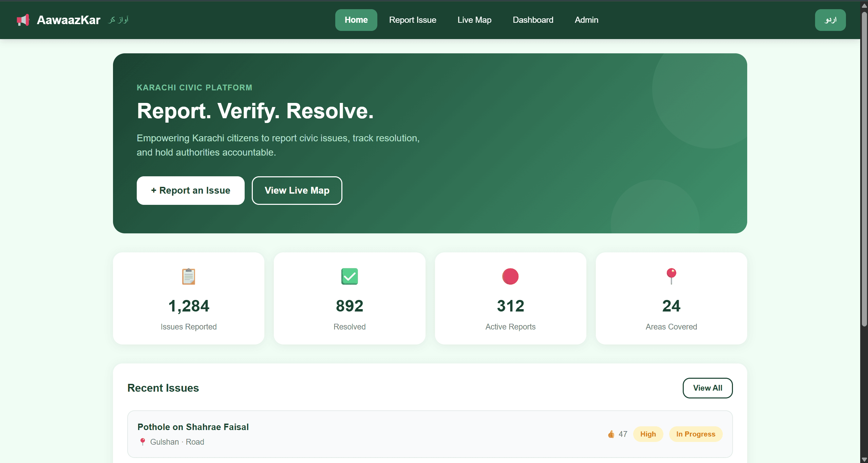The width and height of the screenshot is (868, 463).
Task: Click the 24 areas covered value
Action: tap(671, 306)
